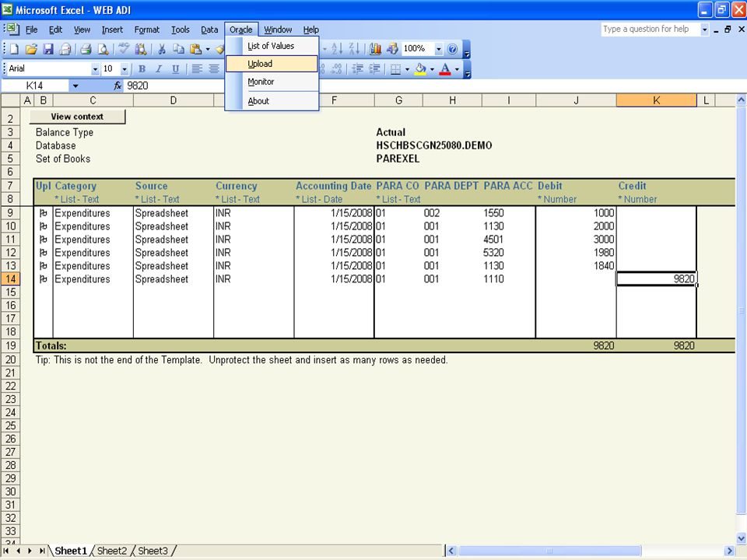747x560 pixels.
Task: Click the last sheet navigation arrow
Action: (x=42, y=551)
